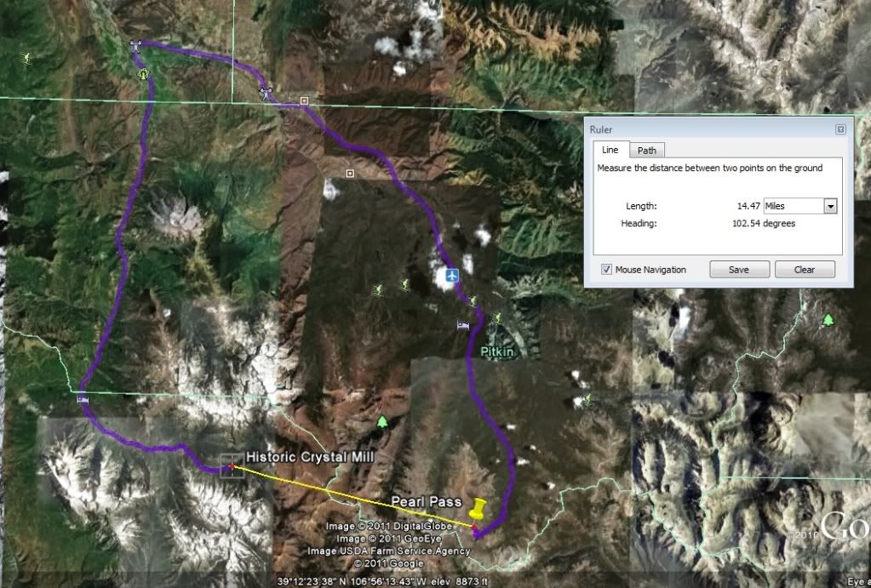This screenshot has width=871, height=588.
Task: Click the green tree icon below the Ruler dialog
Action: [828, 320]
